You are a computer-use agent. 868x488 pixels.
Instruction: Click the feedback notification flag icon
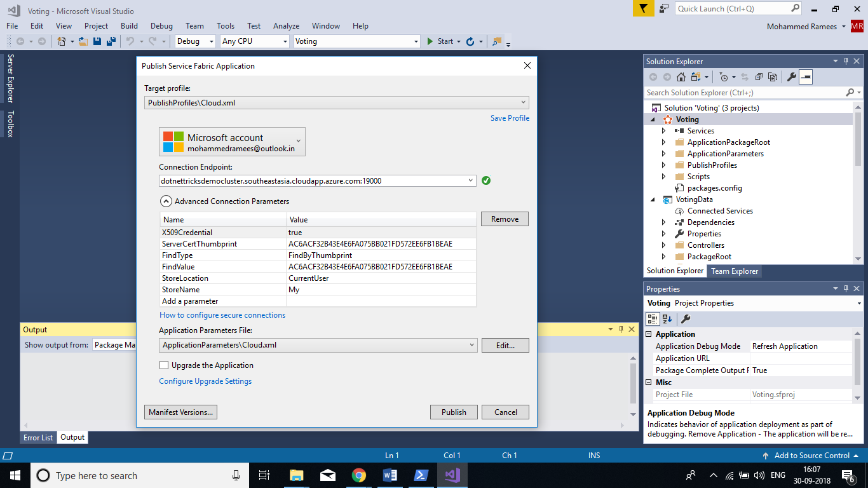(643, 8)
